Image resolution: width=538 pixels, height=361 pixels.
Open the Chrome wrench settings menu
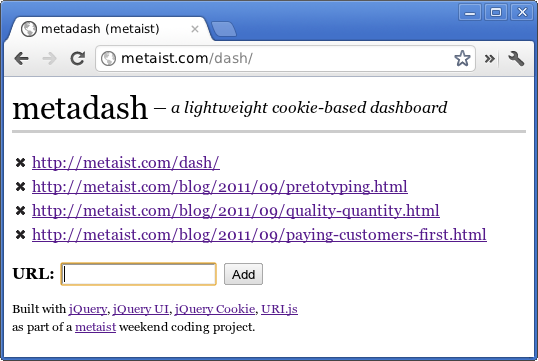(x=516, y=59)
